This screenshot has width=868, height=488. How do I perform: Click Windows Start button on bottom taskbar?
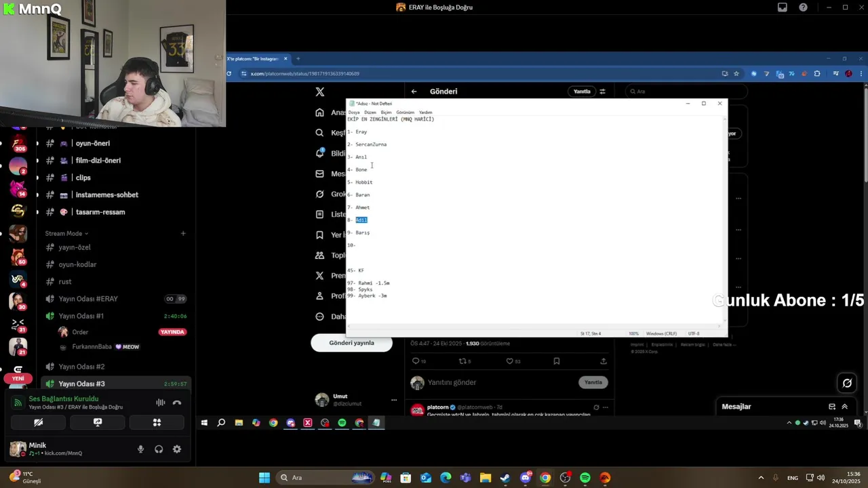tap(264, 478)
